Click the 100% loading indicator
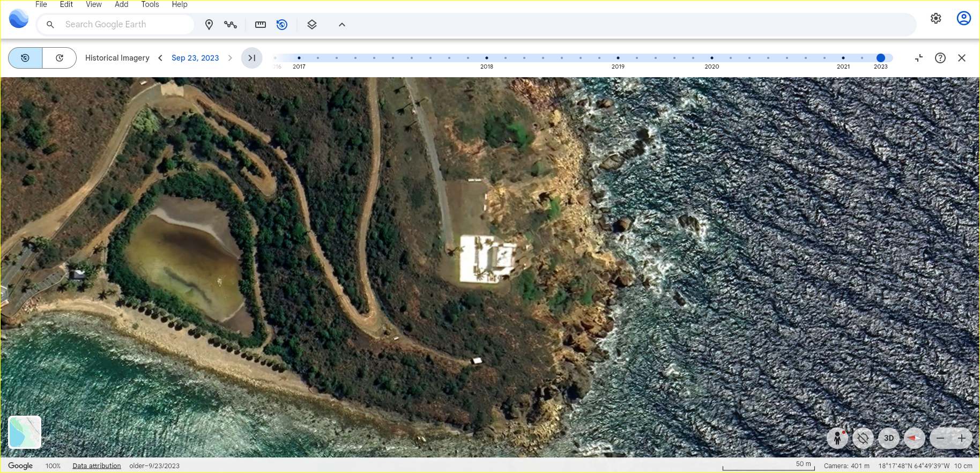This screenshot has height=473, width=980. tap(53, 466)
